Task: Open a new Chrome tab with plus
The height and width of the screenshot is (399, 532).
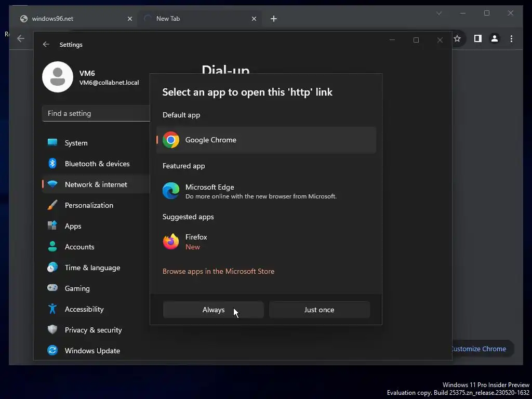Action: click(x=274, y=19)
